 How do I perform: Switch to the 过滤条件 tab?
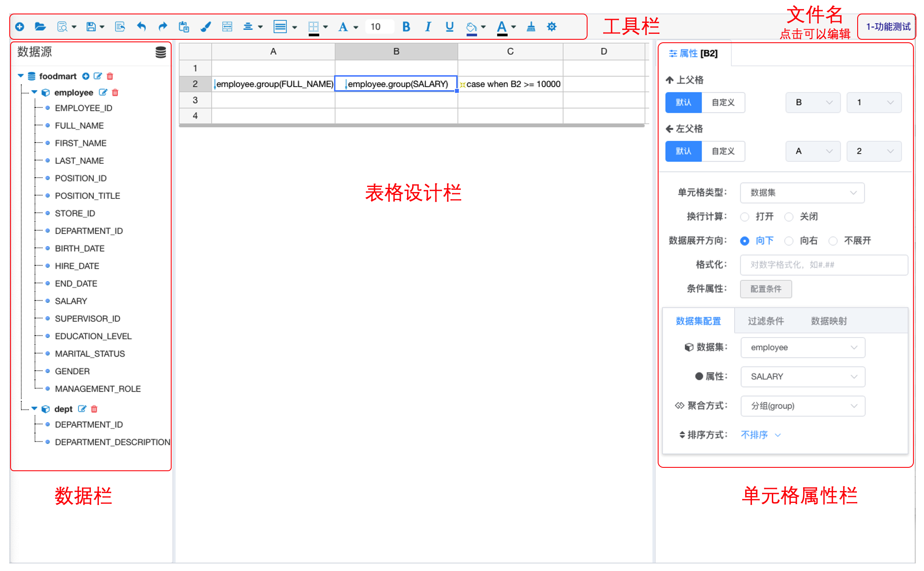(x=765, y=321)
